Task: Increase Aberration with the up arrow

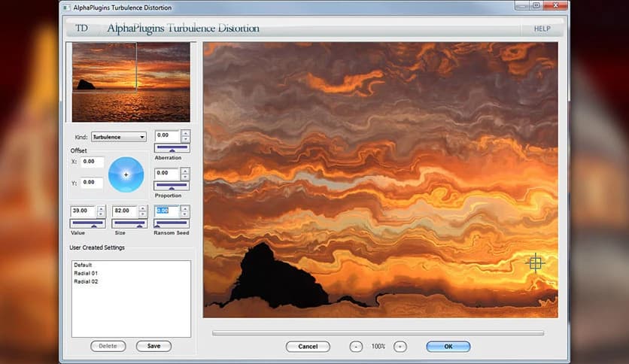Action: pos(185,133)
